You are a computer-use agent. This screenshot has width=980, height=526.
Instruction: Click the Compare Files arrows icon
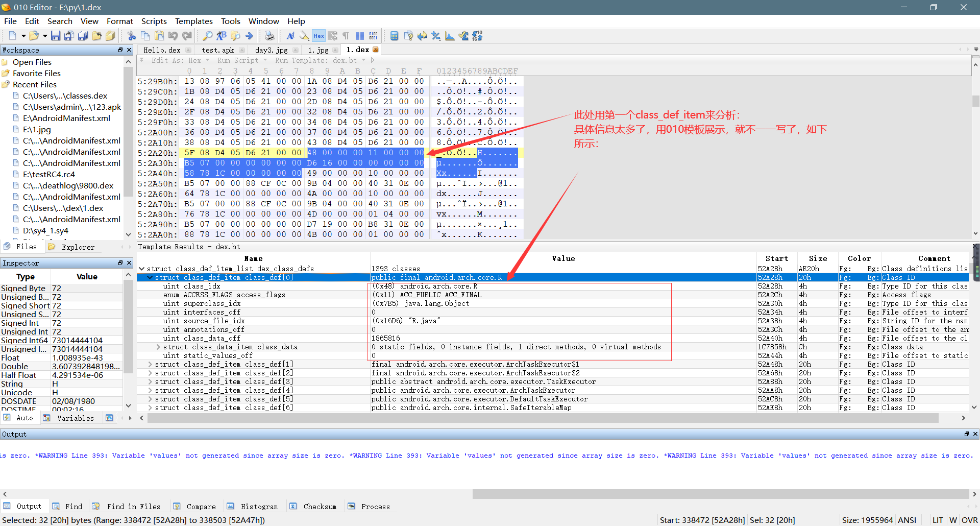point(422,36)
